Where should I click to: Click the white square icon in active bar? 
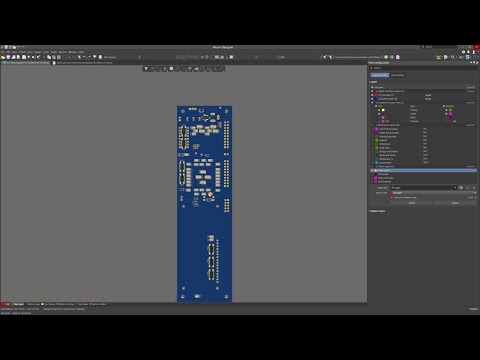[x=171, y=69]
